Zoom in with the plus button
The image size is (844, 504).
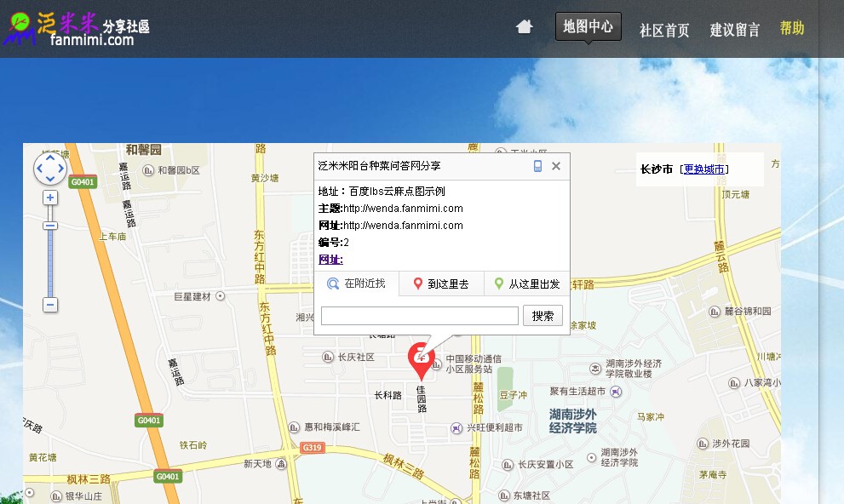[x=50, y=198]
